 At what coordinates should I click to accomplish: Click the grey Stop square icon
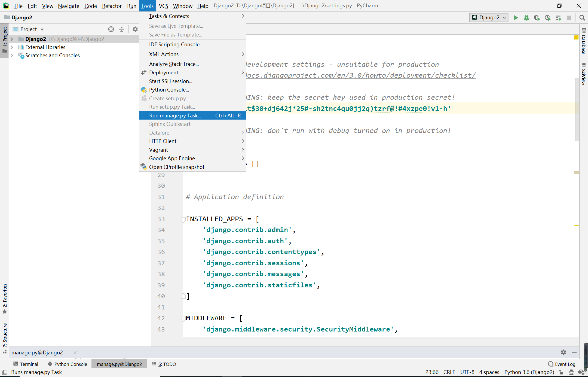coord(569,18)
